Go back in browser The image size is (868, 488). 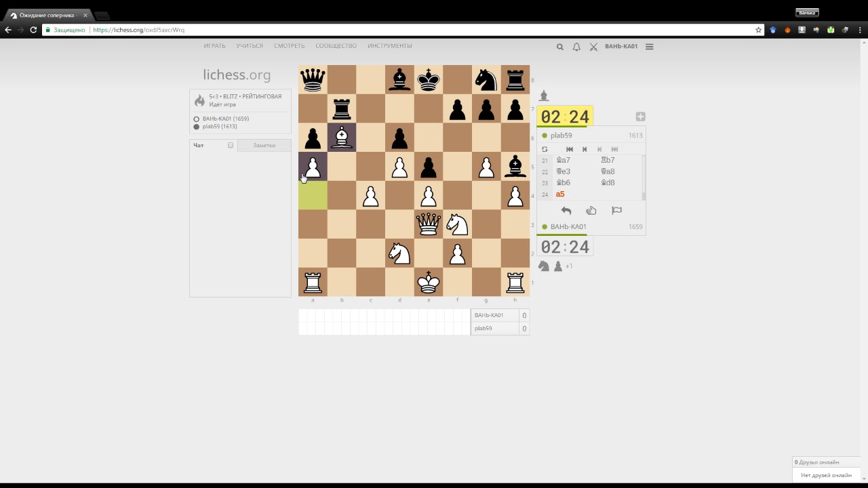[8, 30]
